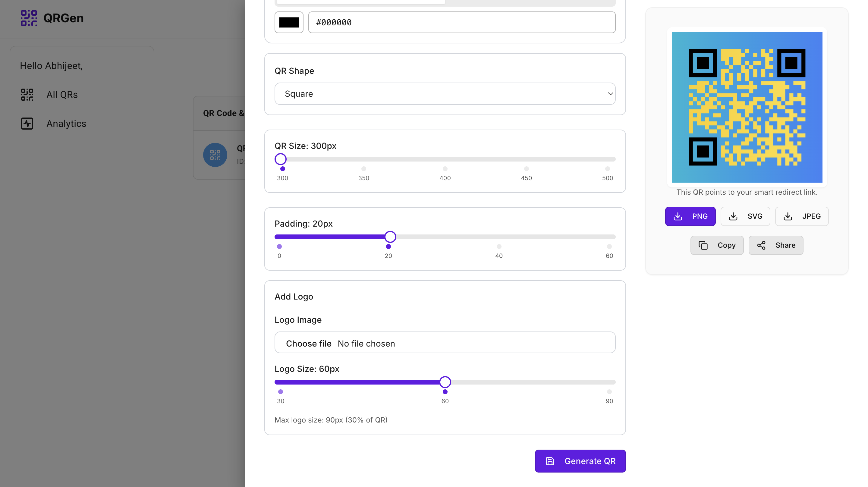Click the QR Shape dropdown chevron
Image resolution: width=868 pixels, height=487 pixels.
point(610,94)
